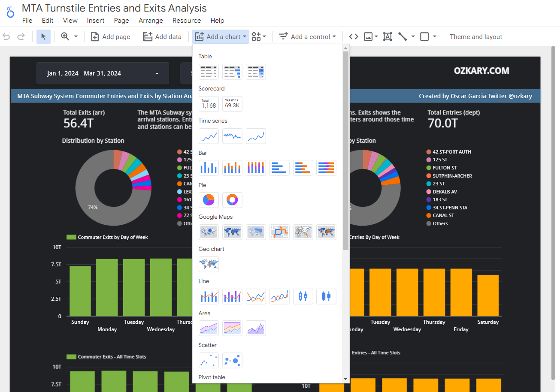Choose the table with heatmap chart icon
The image size is (560, 392).
[x=256, y=72]
